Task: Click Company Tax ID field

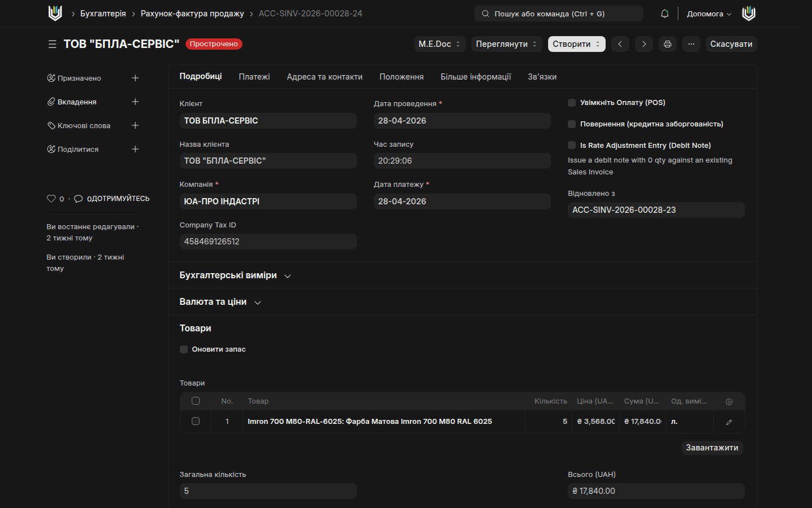Action: [x=268, y=242]
